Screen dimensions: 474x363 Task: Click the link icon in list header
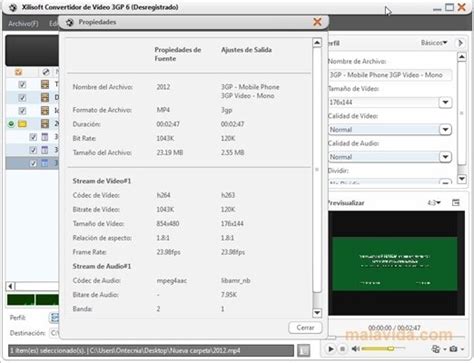coord(46,72)
